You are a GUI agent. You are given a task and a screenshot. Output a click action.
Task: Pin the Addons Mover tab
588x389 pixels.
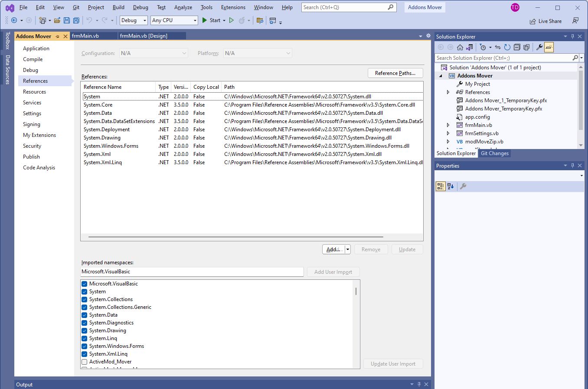(x=58, y=36)
